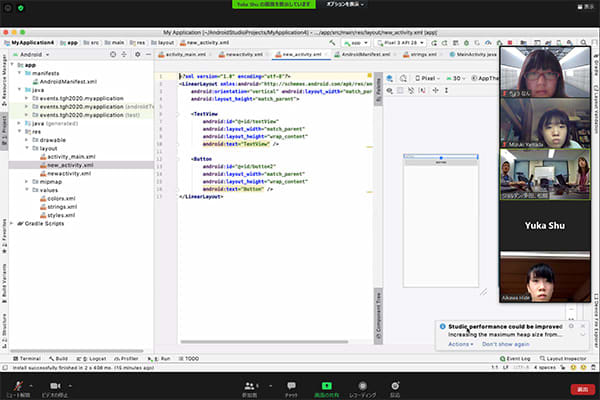Click the Zoom recording icon

[x=360, y=385]
